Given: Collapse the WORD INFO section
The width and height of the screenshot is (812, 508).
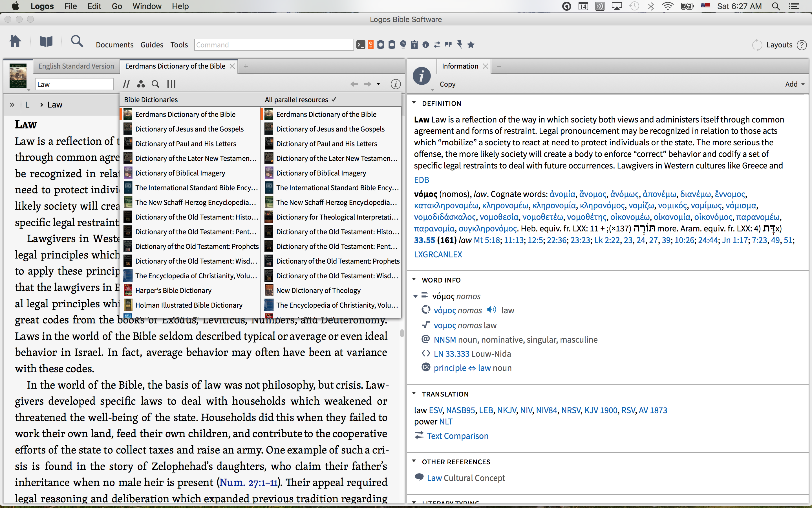Looking at the screenshot, I should 414,279.
